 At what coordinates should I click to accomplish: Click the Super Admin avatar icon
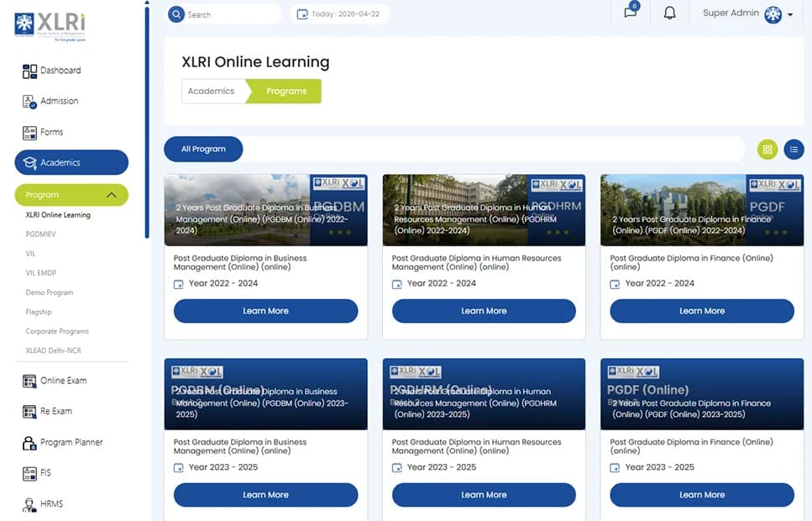coord(773,14)
